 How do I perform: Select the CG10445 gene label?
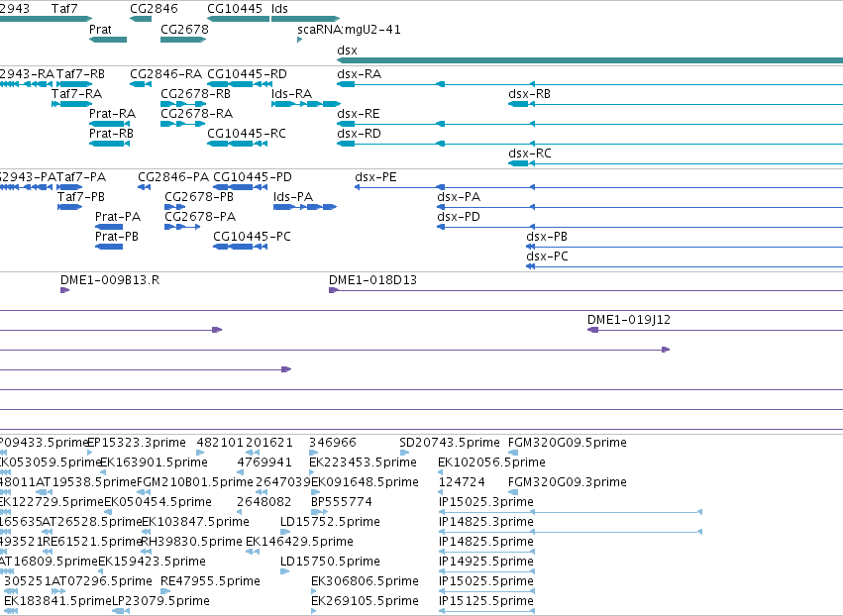coord(235,9)
